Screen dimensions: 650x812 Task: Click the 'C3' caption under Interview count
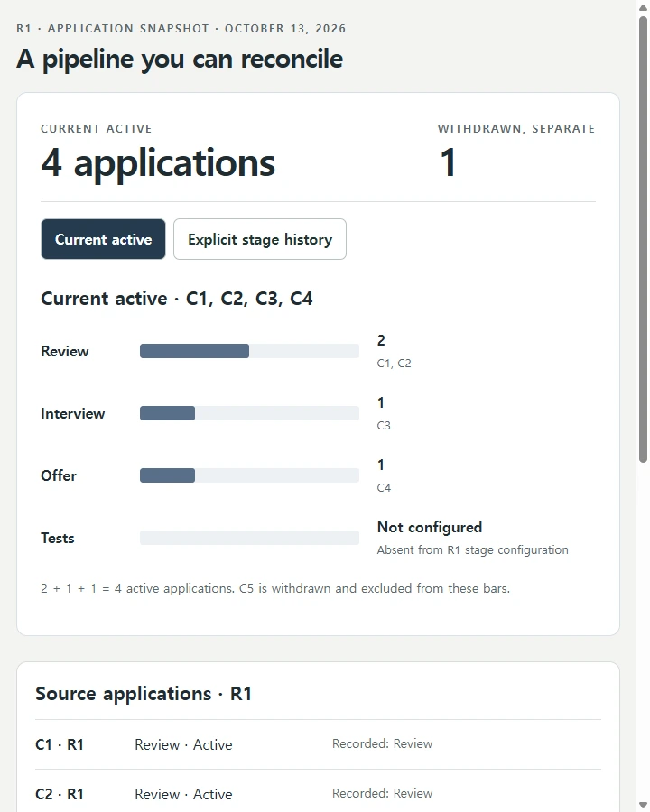[384, 426]
